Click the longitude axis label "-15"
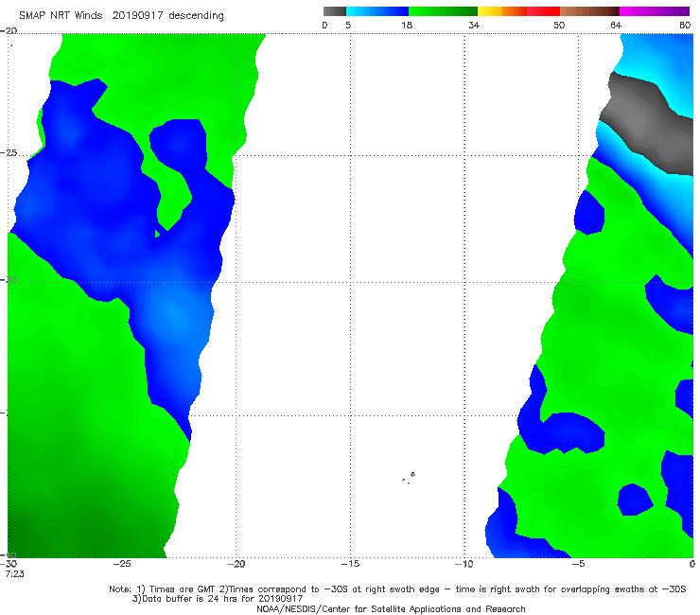Screen dimensions: 700x615 click(x=350, y=564)
